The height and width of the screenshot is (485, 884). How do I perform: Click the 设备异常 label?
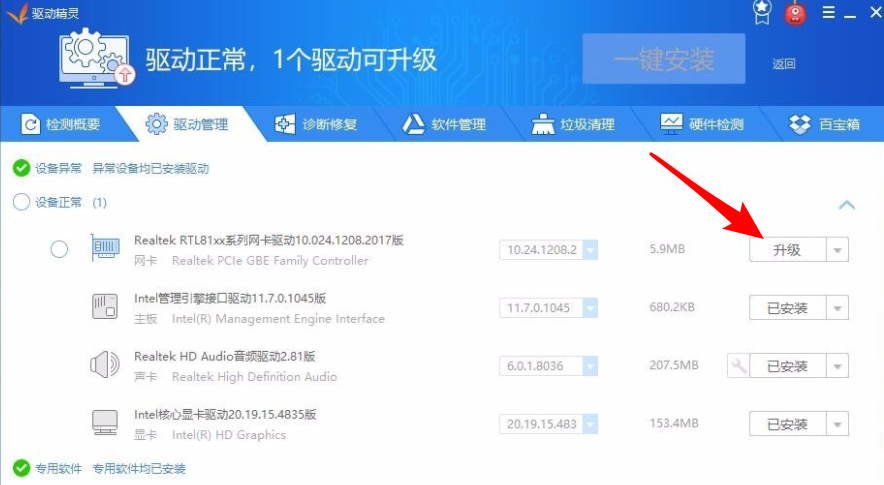coord(58,168)
